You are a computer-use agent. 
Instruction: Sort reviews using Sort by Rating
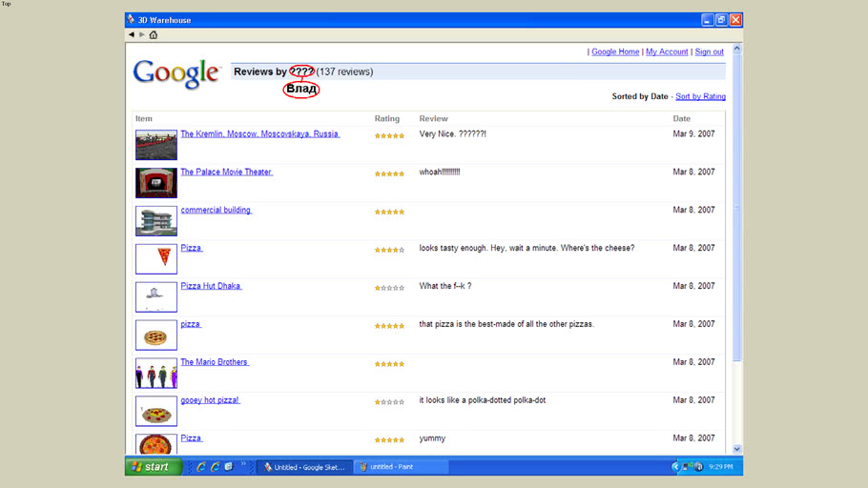coord(700,96)
